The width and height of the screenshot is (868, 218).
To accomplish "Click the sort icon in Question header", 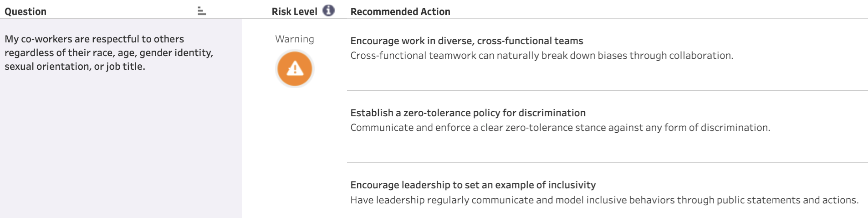I will pyautogui.click(x=202, y=11).
